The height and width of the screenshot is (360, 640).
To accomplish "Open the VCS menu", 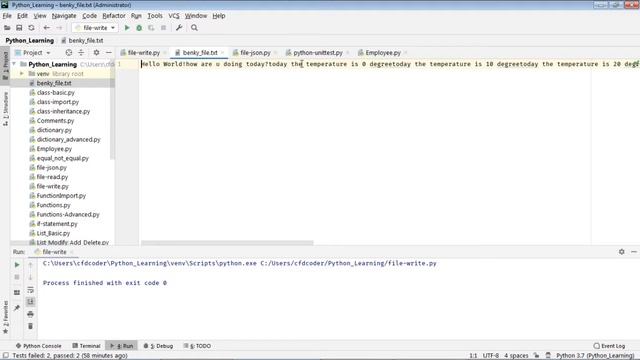I will click(x=173, y=16).
